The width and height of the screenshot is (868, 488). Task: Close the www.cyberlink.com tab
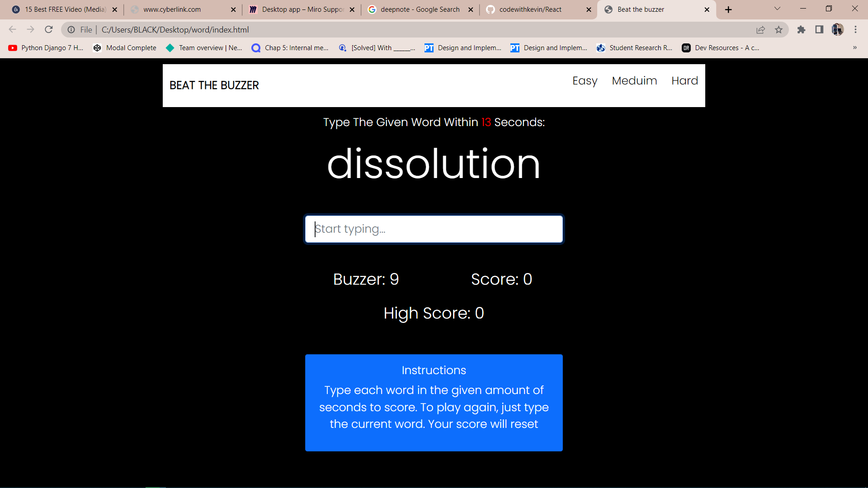pyautogui.click(x=233, y=9)
